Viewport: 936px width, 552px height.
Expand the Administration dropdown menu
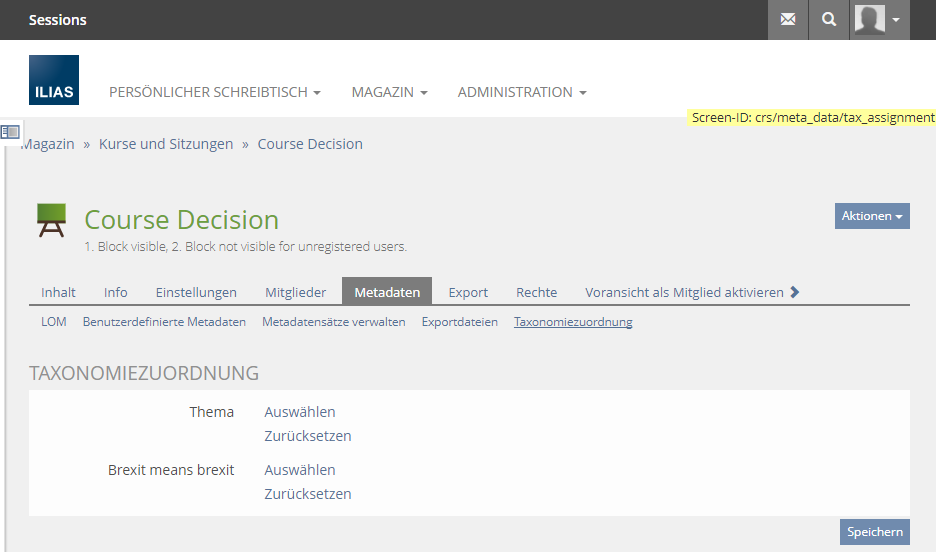click(x=521, y=92)
